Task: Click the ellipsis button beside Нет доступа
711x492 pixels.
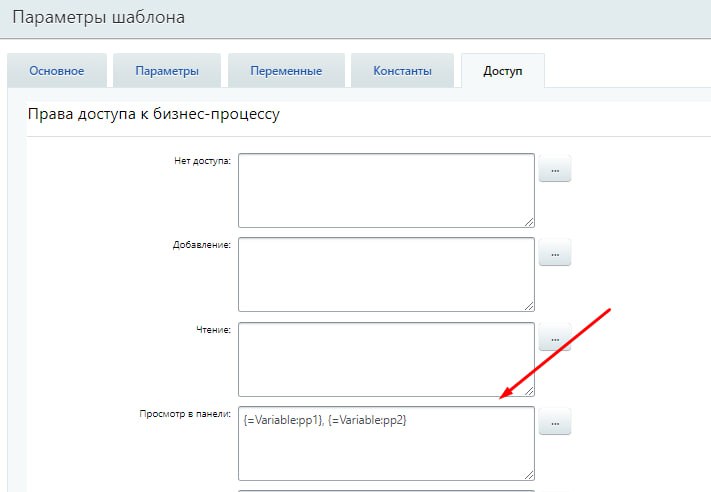Action: pos(555,172)
